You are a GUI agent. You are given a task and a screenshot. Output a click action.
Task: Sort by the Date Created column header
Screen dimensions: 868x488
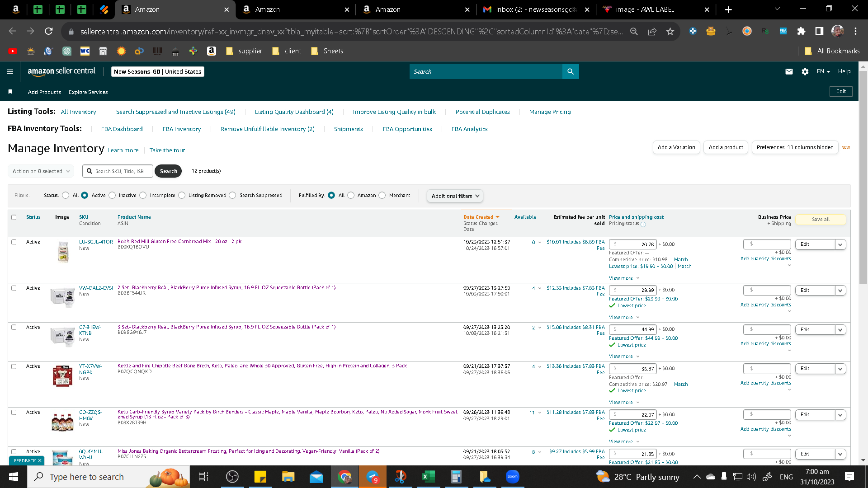[x=481, y=217]
